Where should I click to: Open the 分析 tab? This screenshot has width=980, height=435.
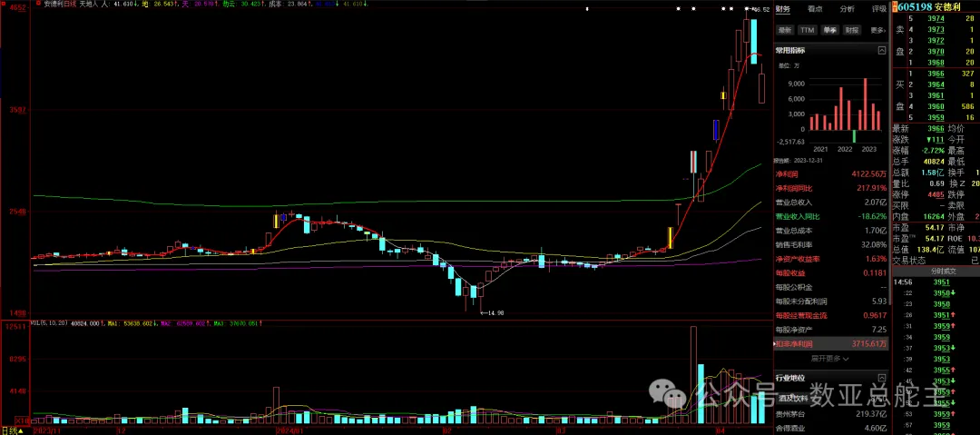(x=848, y=9)
